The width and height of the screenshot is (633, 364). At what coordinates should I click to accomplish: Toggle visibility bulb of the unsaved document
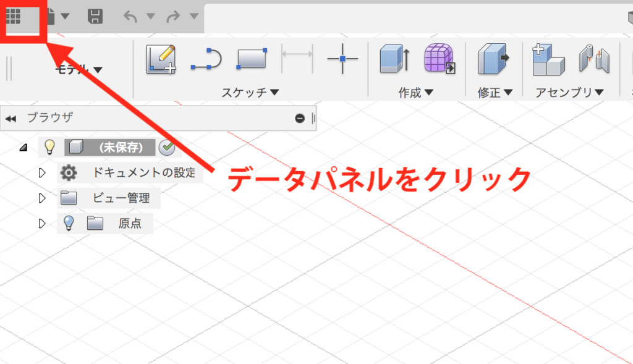tap(50, 148)
